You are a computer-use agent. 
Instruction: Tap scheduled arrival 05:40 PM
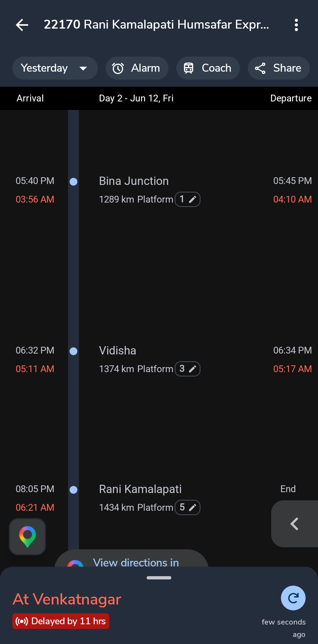[35, 181]
